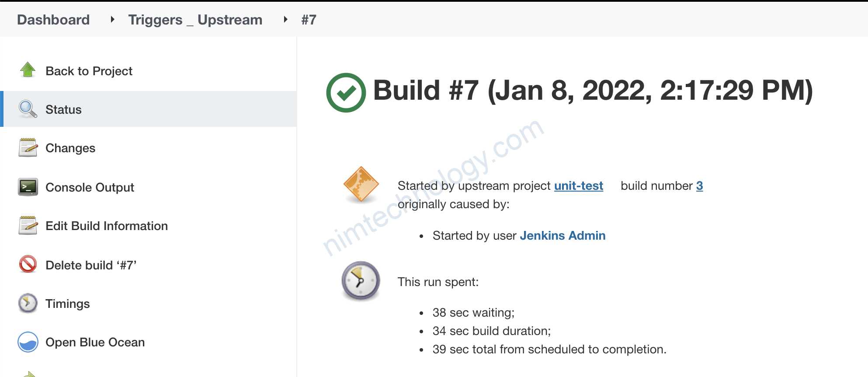Navigate to Dashboard in the breadcrumb

(53, 19)
